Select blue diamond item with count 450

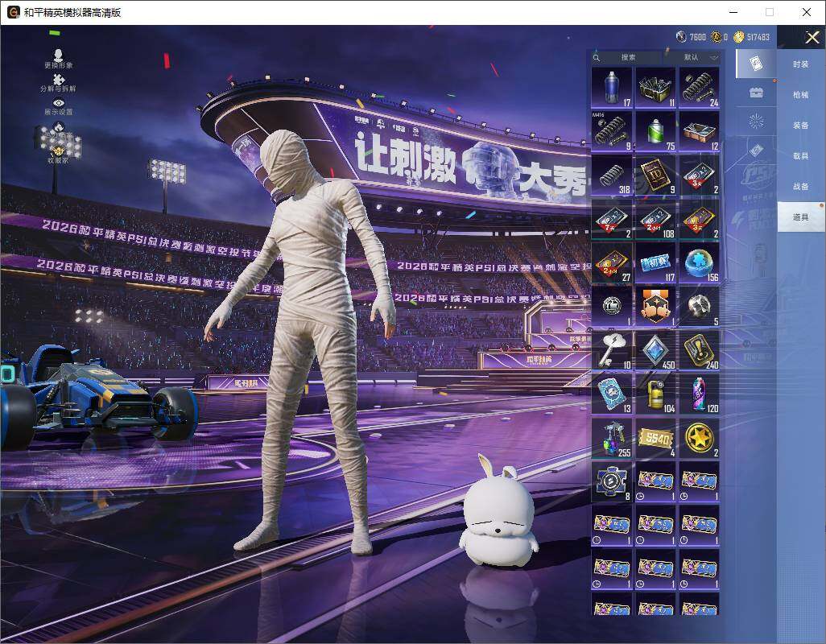(655, 350)
